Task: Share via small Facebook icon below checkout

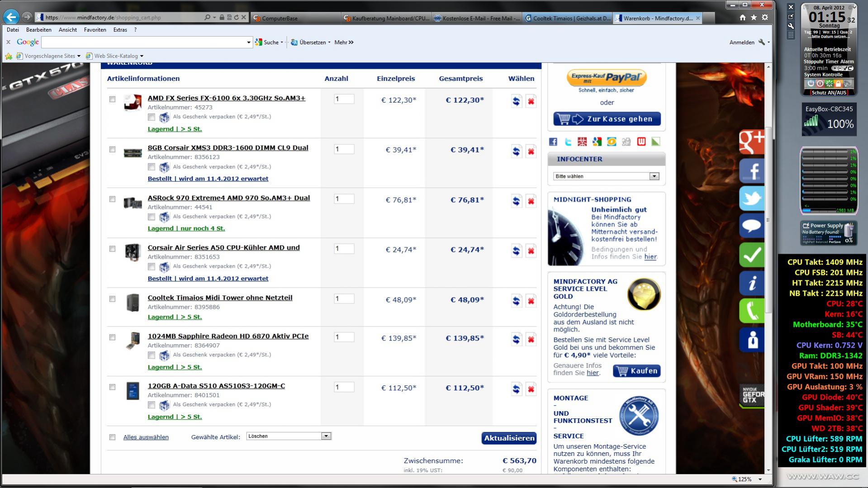Action: (553, 142)
